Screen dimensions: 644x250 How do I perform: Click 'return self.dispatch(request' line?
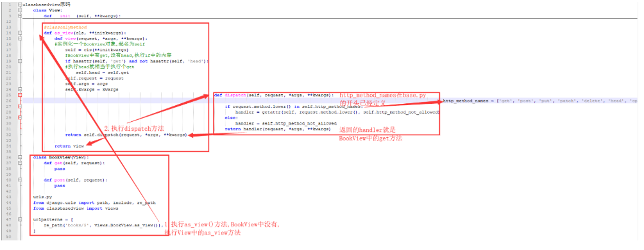click(x=126, y=135)
